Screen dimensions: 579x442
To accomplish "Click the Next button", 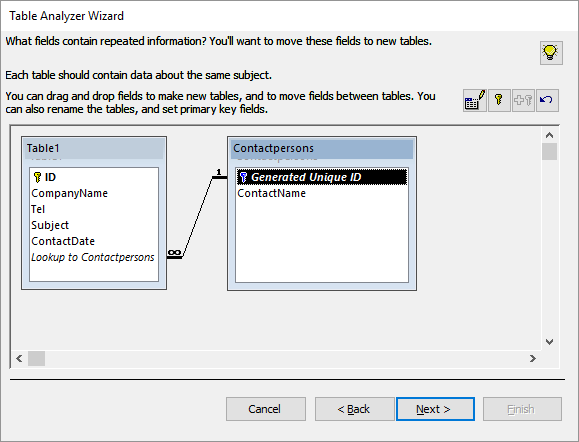I will [x=435, y=409].
